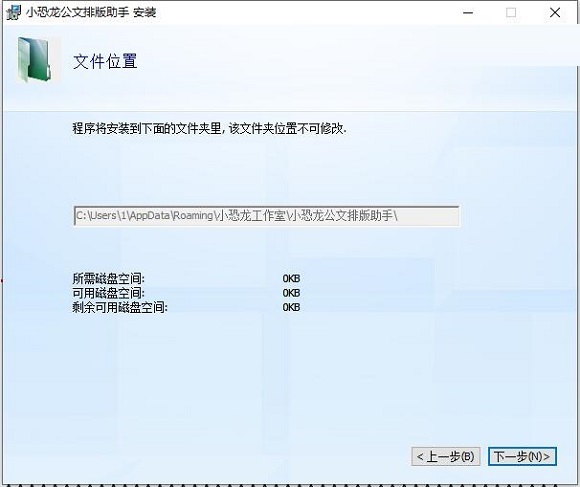Click the 0KB value beside 可用磁盘空间
The image size is (580, 487).
tap(291, 293)
